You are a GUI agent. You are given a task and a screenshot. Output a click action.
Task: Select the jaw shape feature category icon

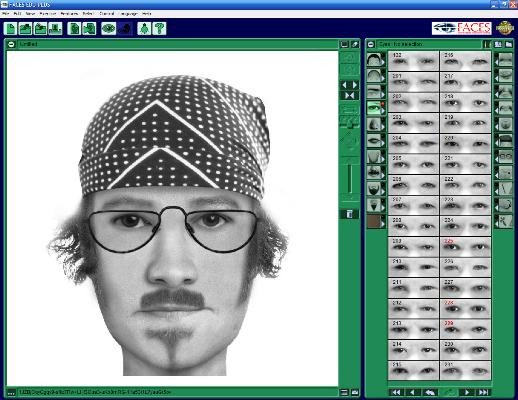pyautogui.click(x=374, y=156)
